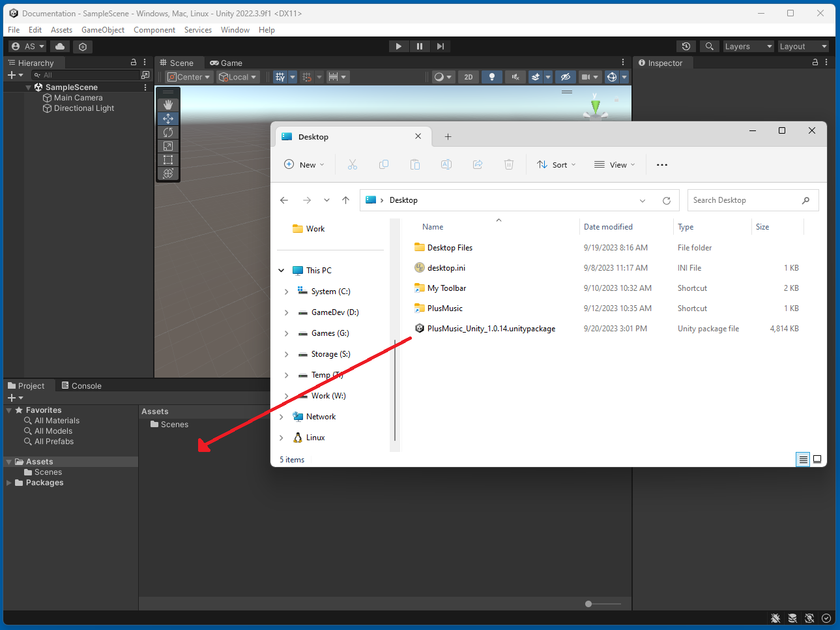Open the Assets menu in menu bar

[61, 30]
